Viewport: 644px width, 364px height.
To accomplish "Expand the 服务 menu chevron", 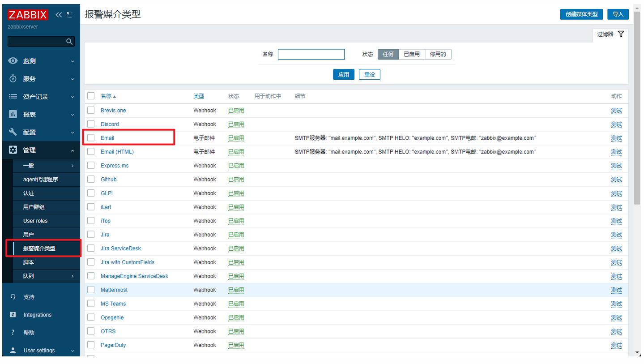I will click(x=73, y=79).
